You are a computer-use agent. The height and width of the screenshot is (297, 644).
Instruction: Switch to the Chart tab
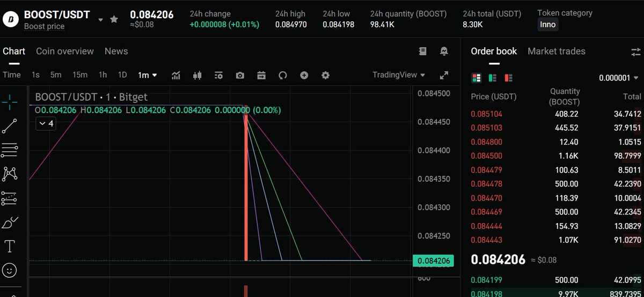coord(14,51)
